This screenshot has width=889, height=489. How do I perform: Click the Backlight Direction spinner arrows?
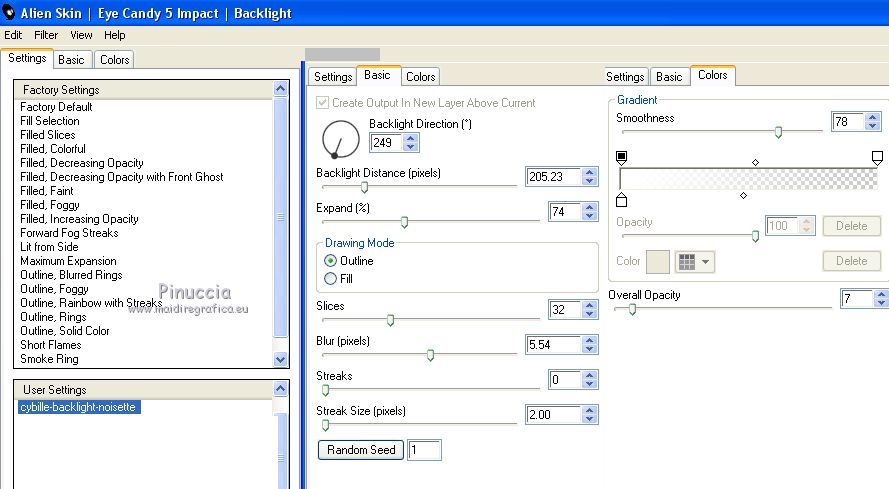(411, 142)
